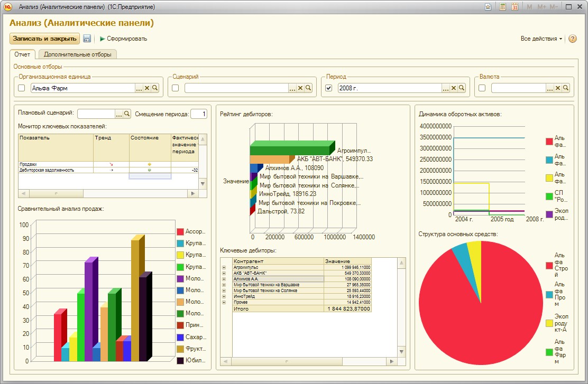This screenshot has height=384, width=588.
Task: Switch to Дополнительные отборы tab
Action: click(78, 54)
